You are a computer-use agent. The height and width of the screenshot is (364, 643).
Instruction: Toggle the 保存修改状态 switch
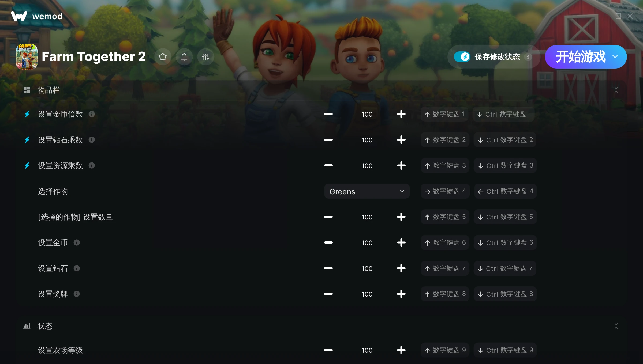(462, 57)
